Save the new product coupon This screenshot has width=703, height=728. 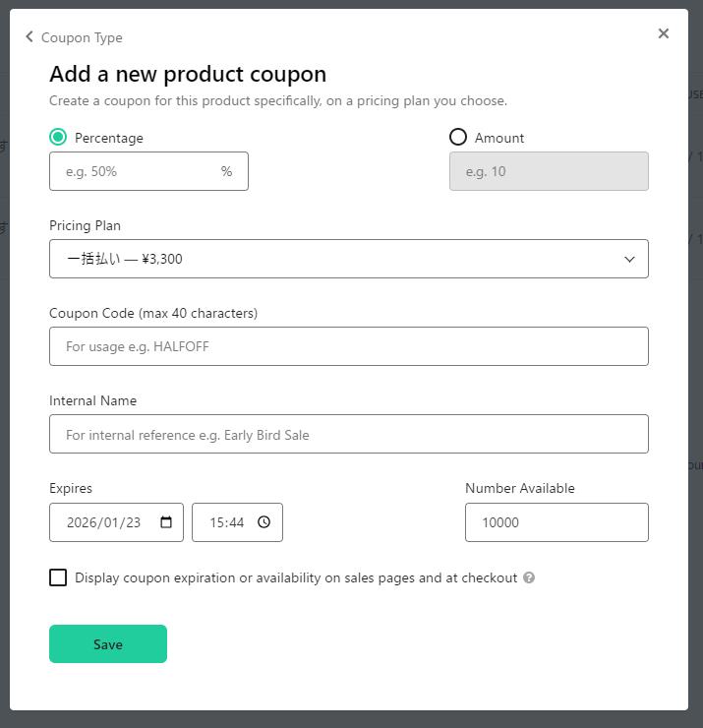coord(108,644)
